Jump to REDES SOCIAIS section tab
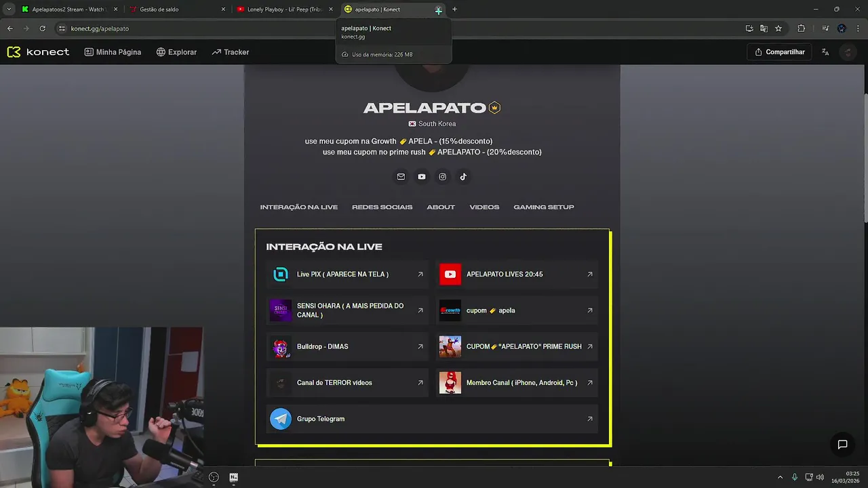Screen dimensions: 868x488 (382, 207)
